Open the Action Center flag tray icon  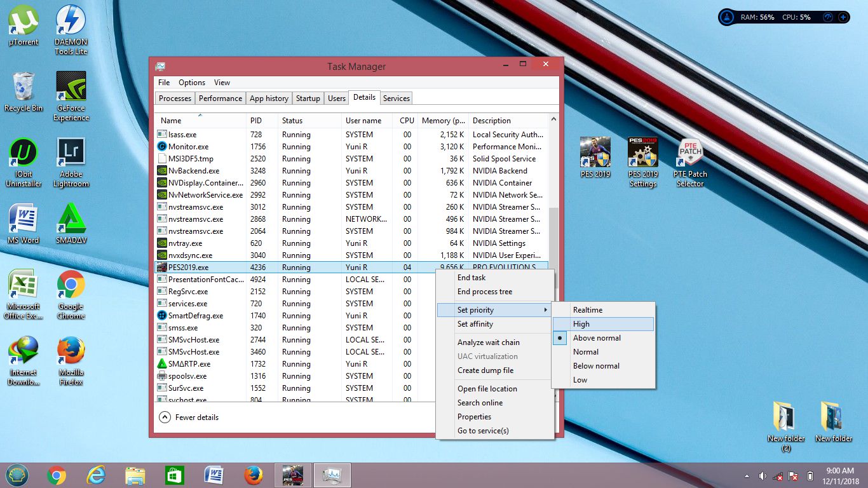click(x=793, y=476)
